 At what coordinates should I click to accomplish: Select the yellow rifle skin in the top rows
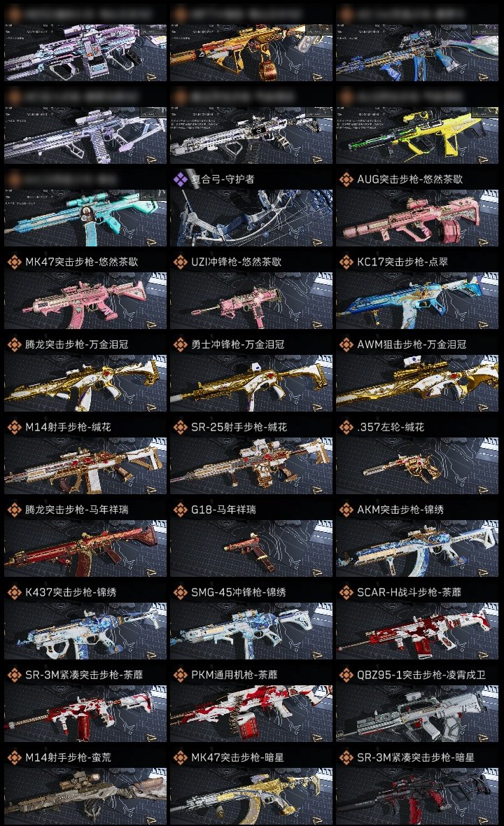tap(417, 135)
